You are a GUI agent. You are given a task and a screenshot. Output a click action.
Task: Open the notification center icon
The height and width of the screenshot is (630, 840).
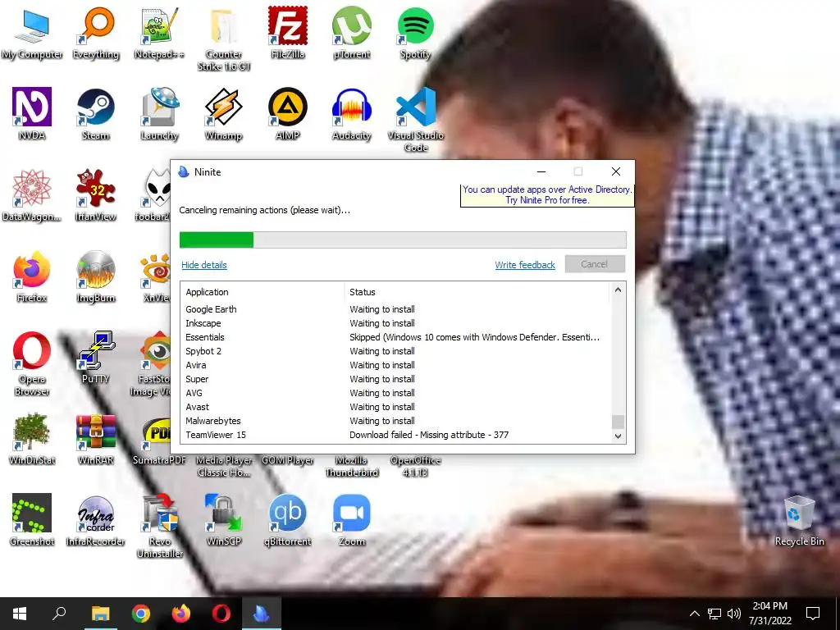(813, 614)
